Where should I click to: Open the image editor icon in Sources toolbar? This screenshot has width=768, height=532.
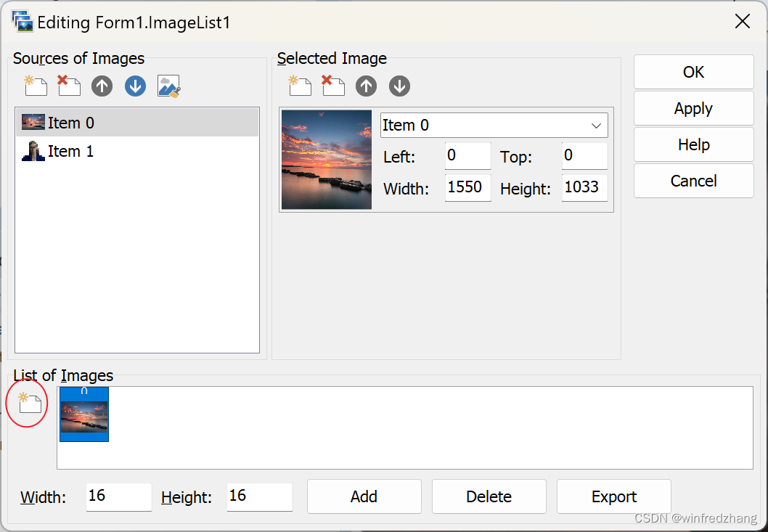169,86
